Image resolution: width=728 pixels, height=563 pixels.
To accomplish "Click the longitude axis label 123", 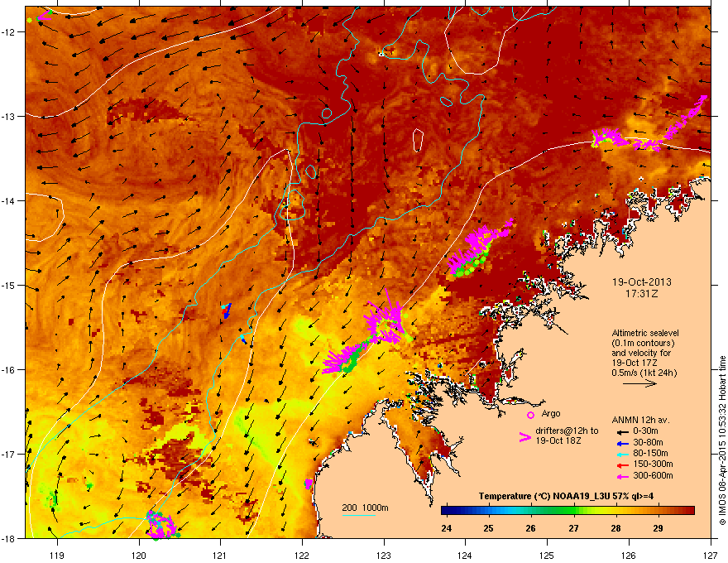I will coord(384,555).
